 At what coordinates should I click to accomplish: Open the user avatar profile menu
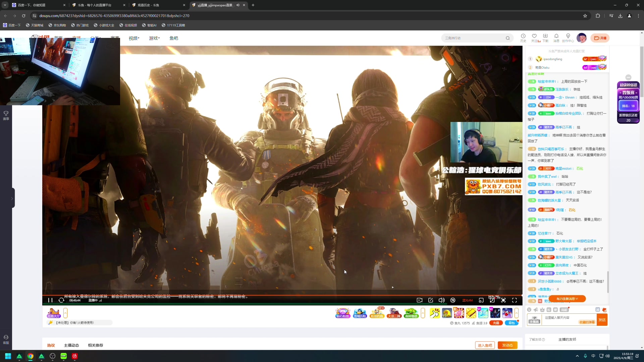pos(582,38)
